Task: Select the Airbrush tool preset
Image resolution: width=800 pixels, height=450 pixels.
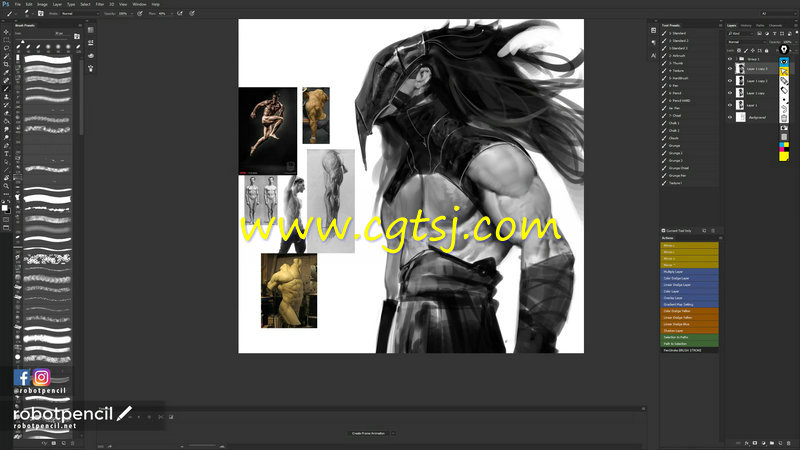Action: 689,56
